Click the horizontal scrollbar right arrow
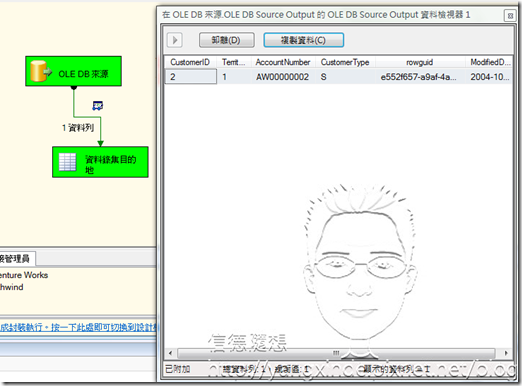Screen dimensions: 522x386 [506, 353]
